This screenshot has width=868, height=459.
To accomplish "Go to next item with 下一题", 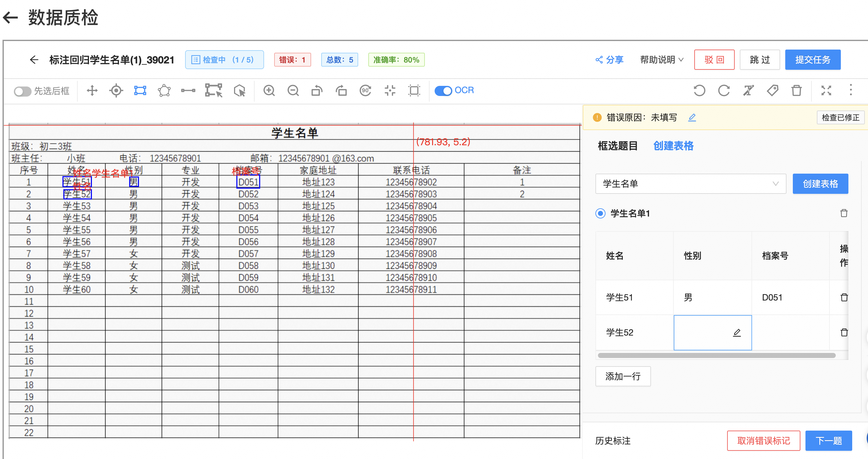I will point(829,441).
